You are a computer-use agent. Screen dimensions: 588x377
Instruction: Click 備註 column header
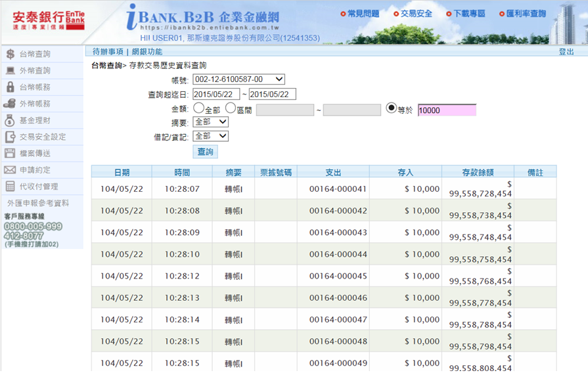[x=535, y=172]
